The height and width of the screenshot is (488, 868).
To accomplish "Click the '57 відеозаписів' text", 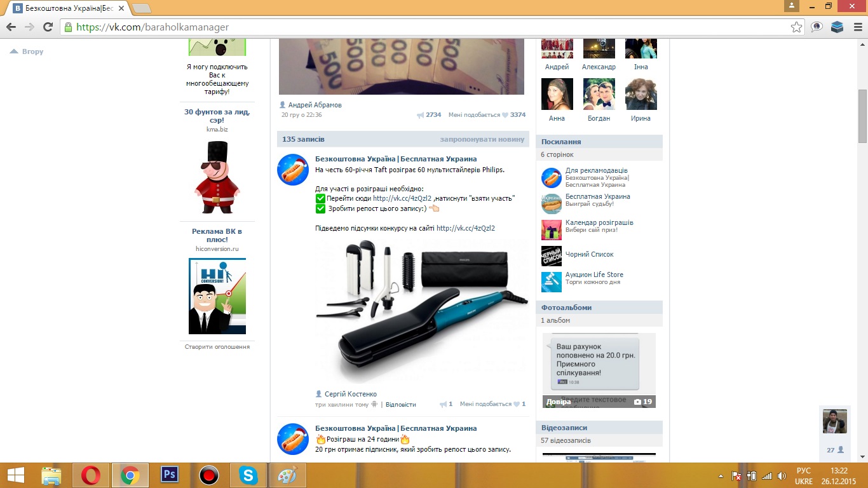I will click(566, 440).
